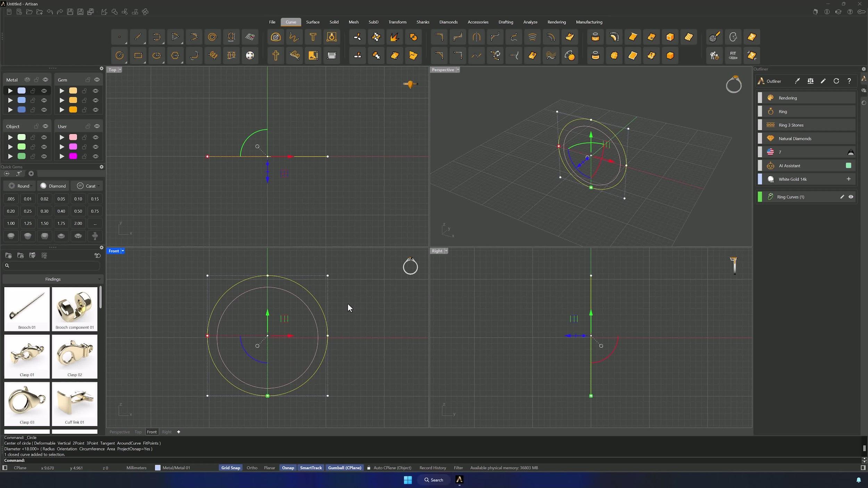Click the magenta User layer color swatch
Image resolution: width=868 pixels, height=488 pixels.
[73, 156]
